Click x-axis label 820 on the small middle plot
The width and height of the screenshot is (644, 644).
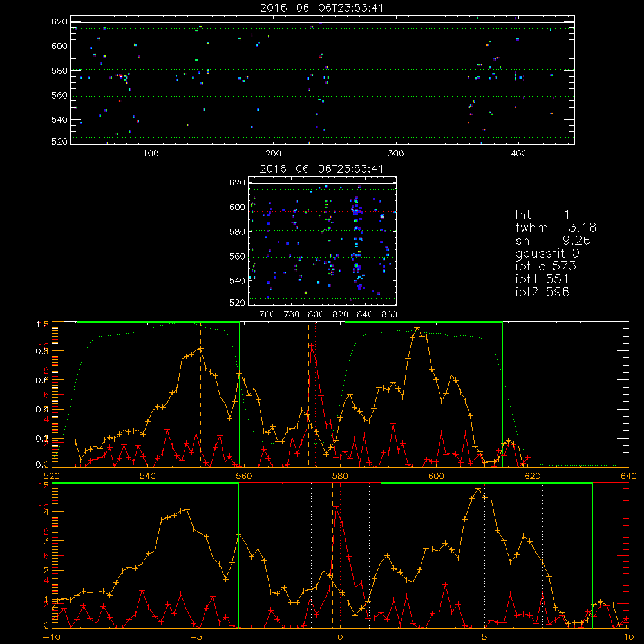[341, 315]
